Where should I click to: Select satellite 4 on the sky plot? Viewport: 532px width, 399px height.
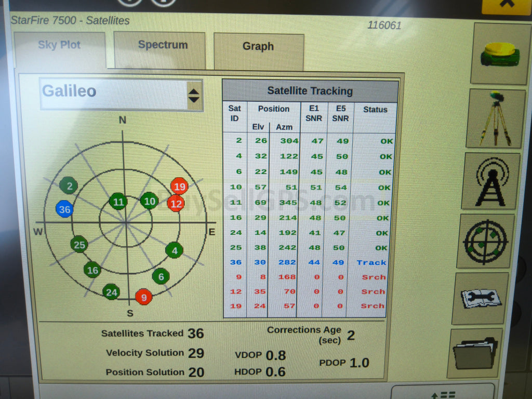point(175,250)
